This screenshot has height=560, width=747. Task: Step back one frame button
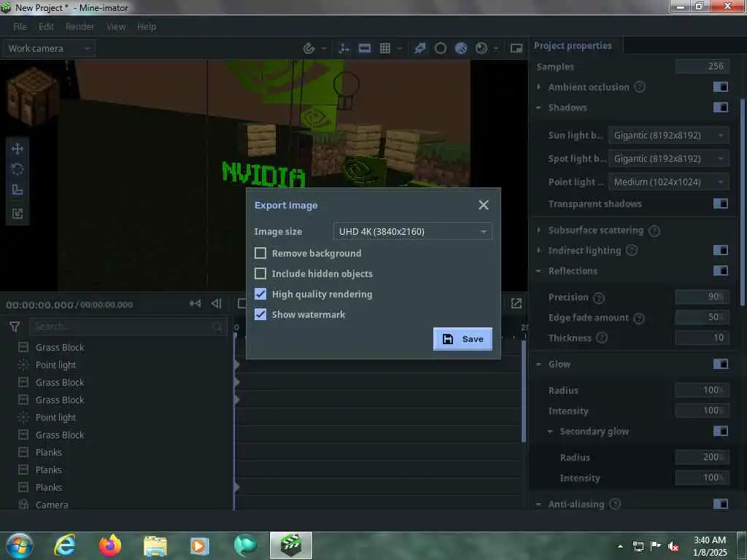(x=216, y=304)
